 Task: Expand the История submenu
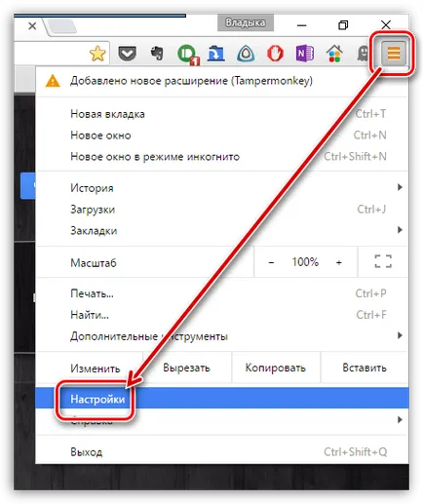(221, 188)
